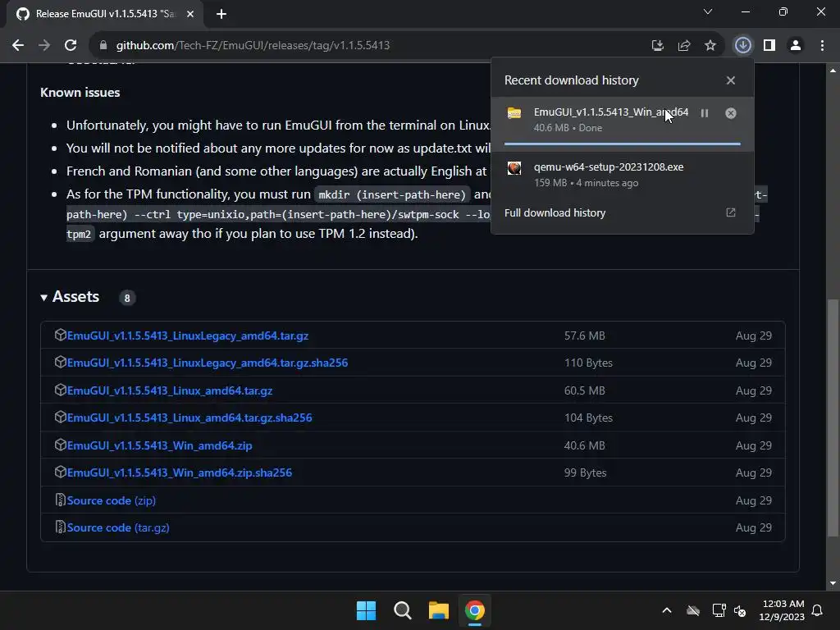Download Source code (tar.gz)

118,527
